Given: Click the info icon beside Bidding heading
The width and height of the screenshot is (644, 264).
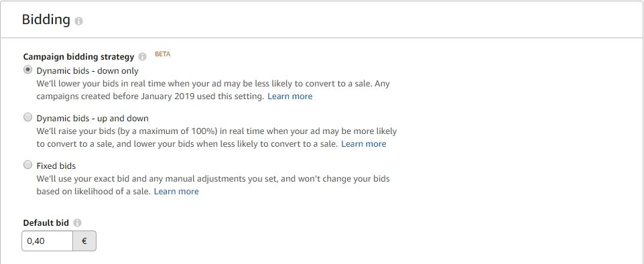Looking at the screenshot, I should coord(79,21).
